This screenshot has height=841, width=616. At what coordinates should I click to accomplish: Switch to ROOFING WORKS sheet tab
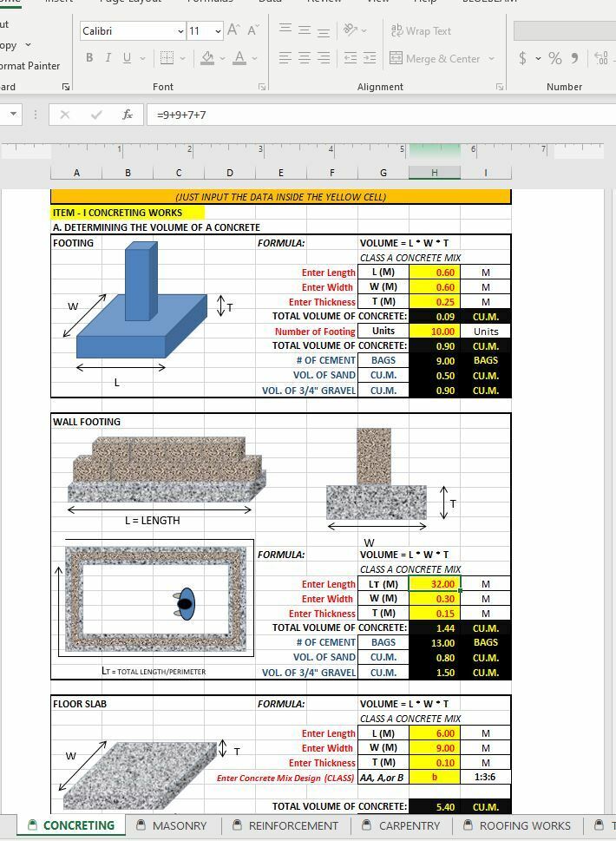517,825
